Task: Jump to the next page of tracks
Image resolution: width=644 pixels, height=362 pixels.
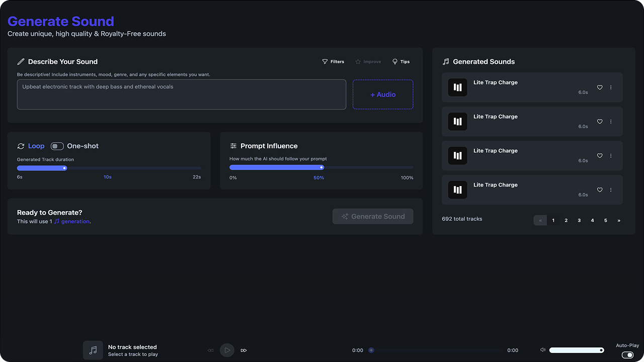Action: point(618,220)
